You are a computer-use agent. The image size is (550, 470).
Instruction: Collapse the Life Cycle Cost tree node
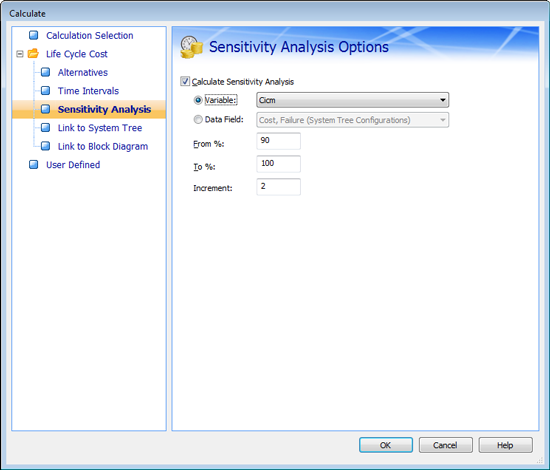pos(20,54)
